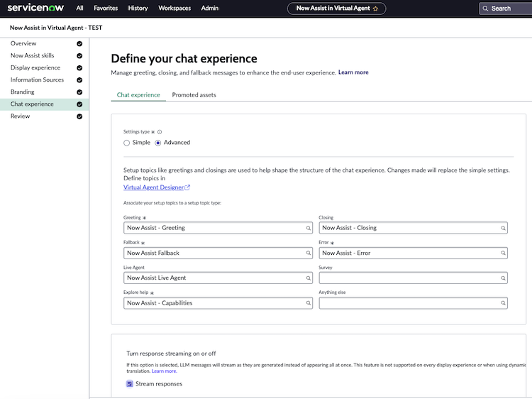
Task: Click the Live Agent field lookup magnifier
Action: coord(308,278)
